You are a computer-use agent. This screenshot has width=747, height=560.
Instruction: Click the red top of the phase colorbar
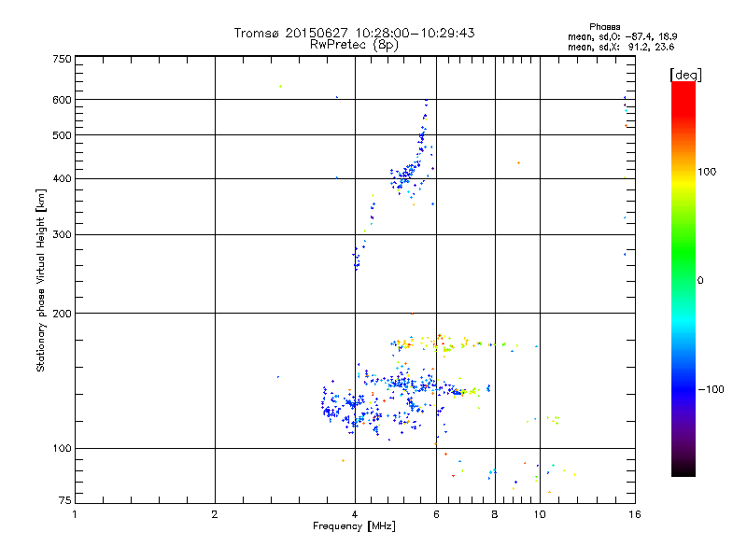[683, 87]
